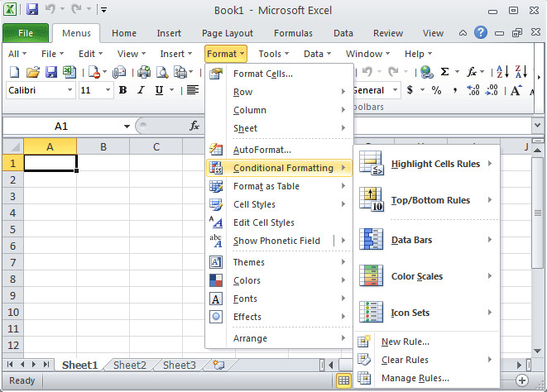Click the Undo dropdown arrow in title bar
This screenshot has height=392, width=547.
click(62, 9)
